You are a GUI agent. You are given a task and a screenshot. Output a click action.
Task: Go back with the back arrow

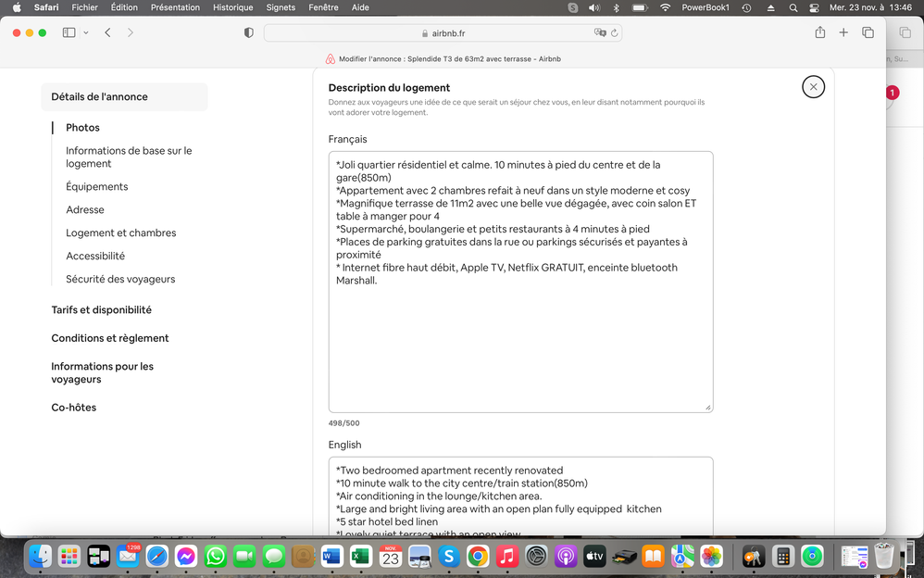107,32
